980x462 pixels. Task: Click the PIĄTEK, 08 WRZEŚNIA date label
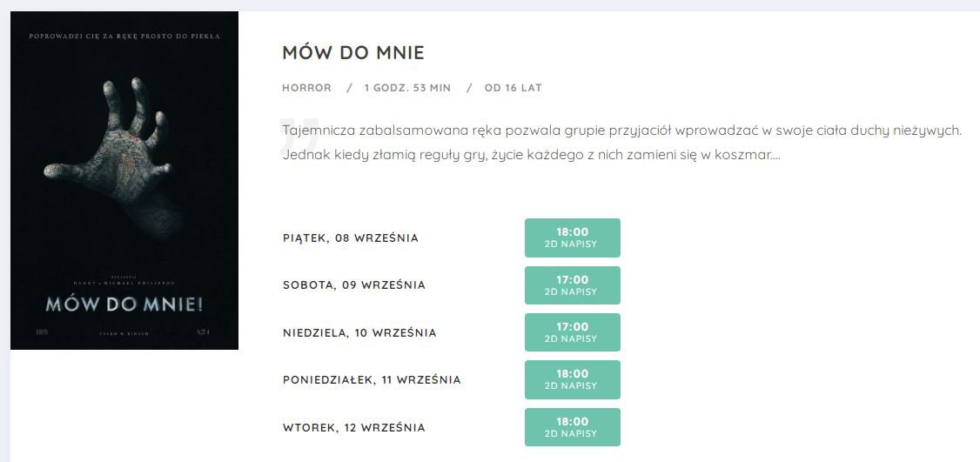[351, 238]
